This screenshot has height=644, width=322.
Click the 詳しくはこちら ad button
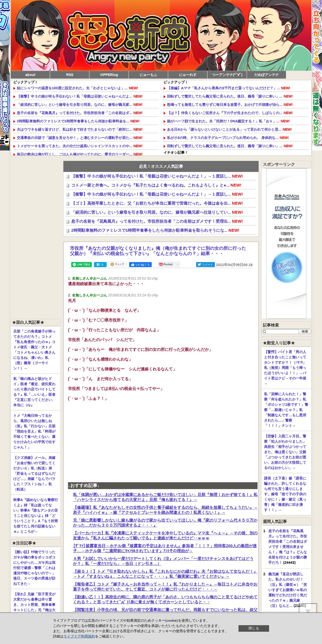[x=287, y=267]
